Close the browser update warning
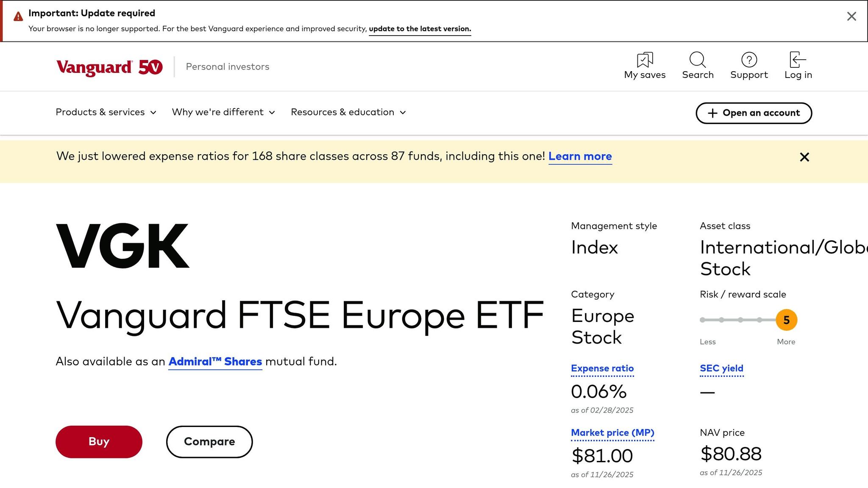 [851, 16]
